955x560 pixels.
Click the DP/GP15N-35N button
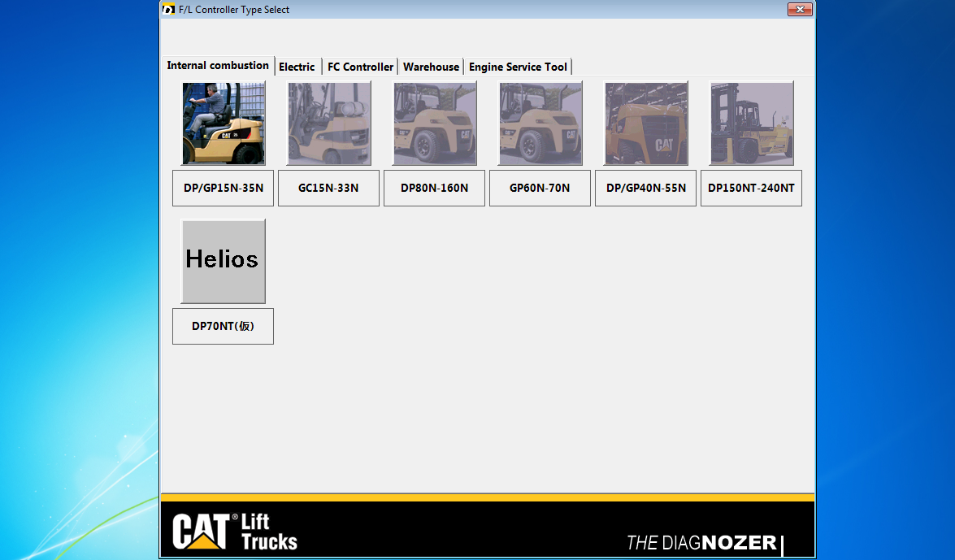coord(223,189)
